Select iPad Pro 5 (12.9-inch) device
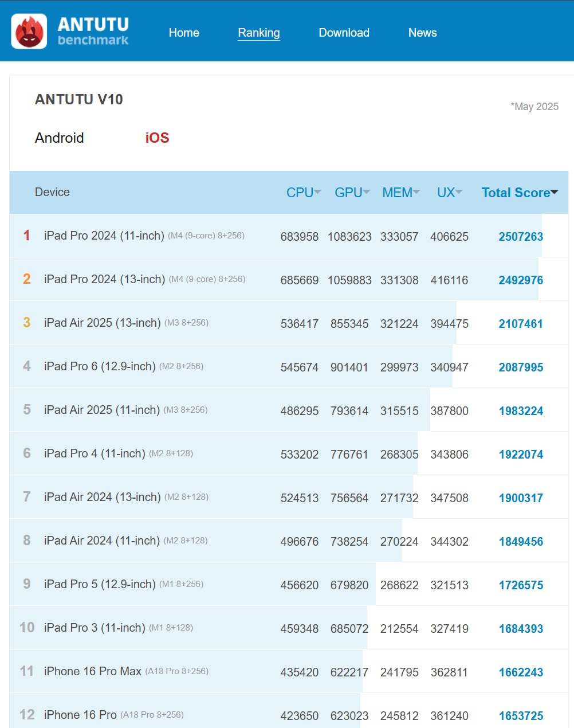Image resolution: width=574 pixels, height=728 pixels. pyautogui.click(x=124, y=584)
